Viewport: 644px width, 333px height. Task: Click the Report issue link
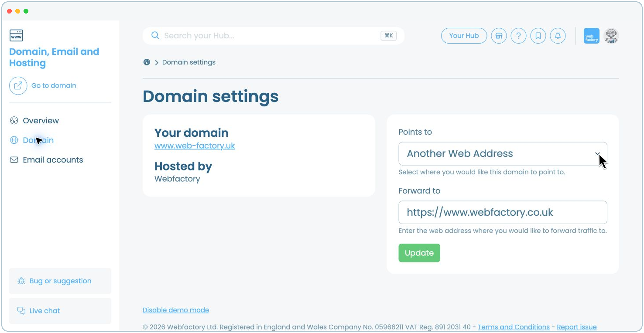click(x=577, y=327)
